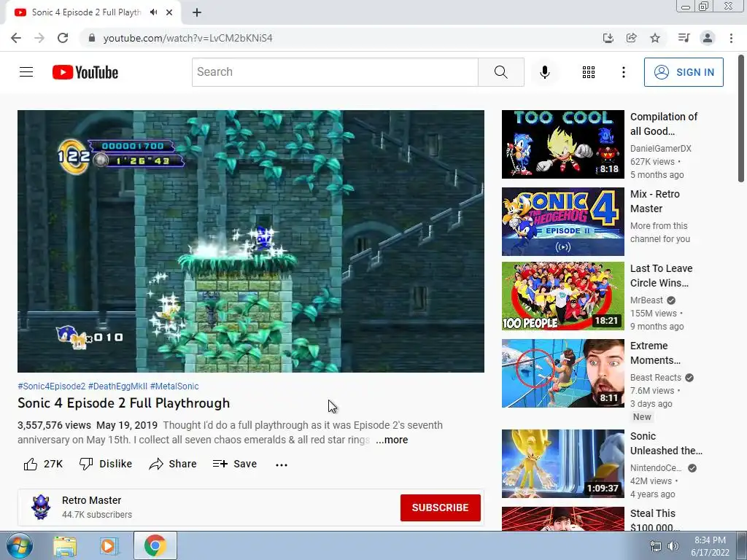Open the system volume tray icon

pos(673,546)
